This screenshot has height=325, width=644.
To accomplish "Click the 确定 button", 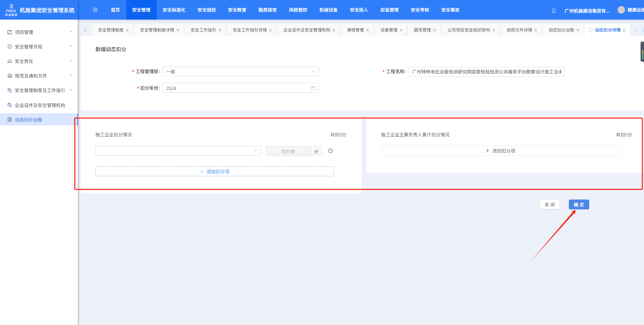I will 579,205.
